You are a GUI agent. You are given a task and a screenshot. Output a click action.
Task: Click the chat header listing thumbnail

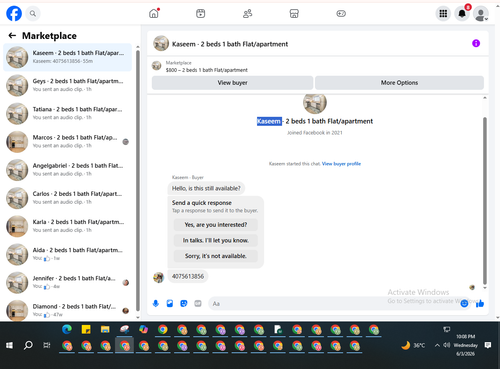pyautogui.click(x=161, y=44)
